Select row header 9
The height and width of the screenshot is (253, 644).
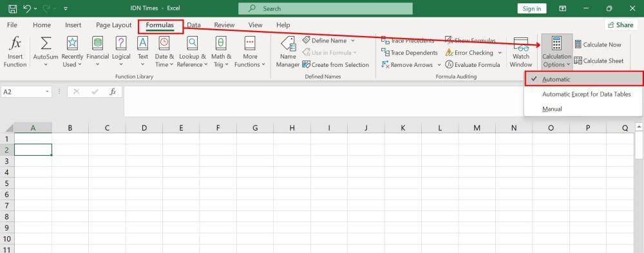coord(6,227)
